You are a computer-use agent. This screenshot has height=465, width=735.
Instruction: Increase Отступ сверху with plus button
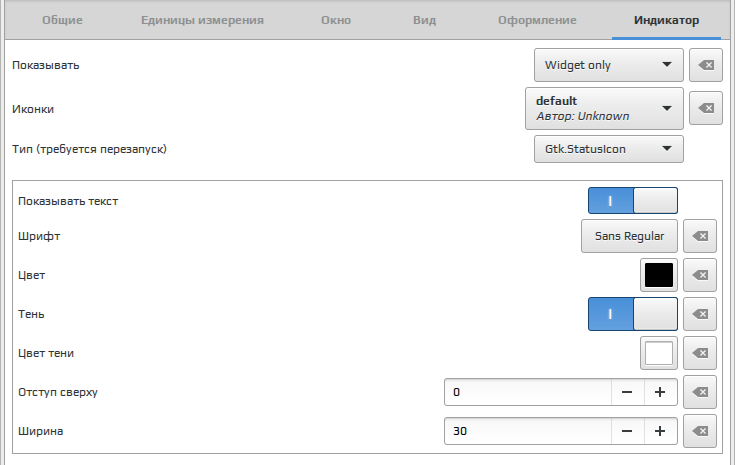coord(660,392)
